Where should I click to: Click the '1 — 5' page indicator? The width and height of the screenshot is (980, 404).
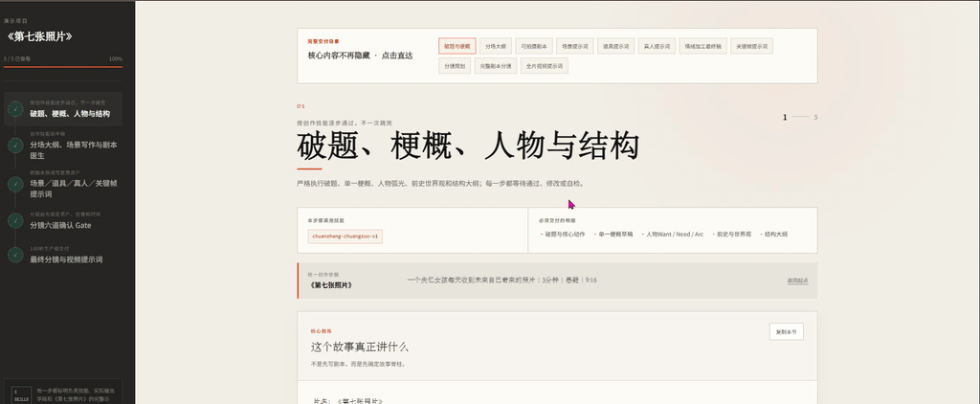click(x=800, y=117)
